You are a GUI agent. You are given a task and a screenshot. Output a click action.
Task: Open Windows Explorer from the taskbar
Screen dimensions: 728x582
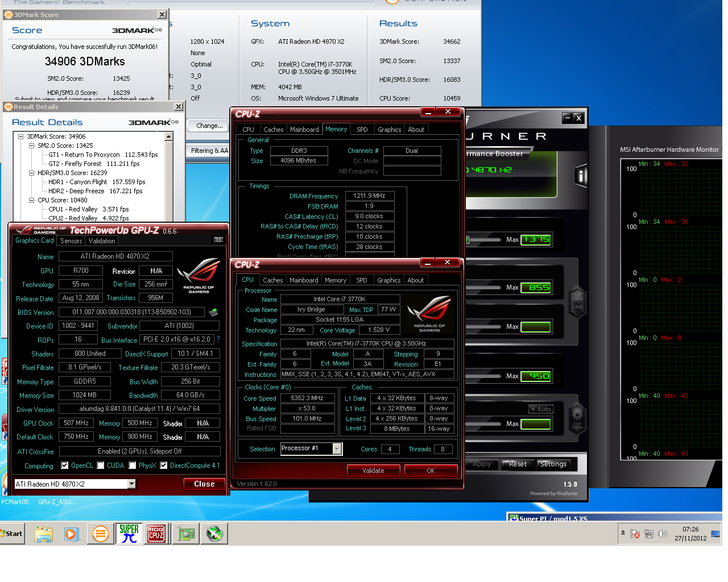44,534
